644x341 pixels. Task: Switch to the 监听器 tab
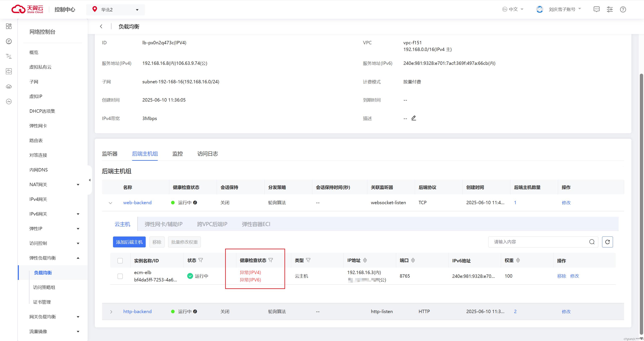pyautogui.click(x=109, y=154)
